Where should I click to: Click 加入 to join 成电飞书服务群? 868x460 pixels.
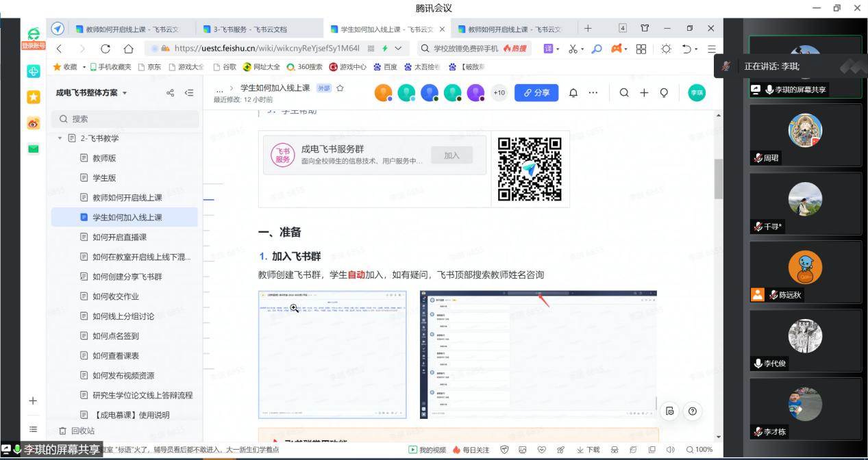(451, 155)
